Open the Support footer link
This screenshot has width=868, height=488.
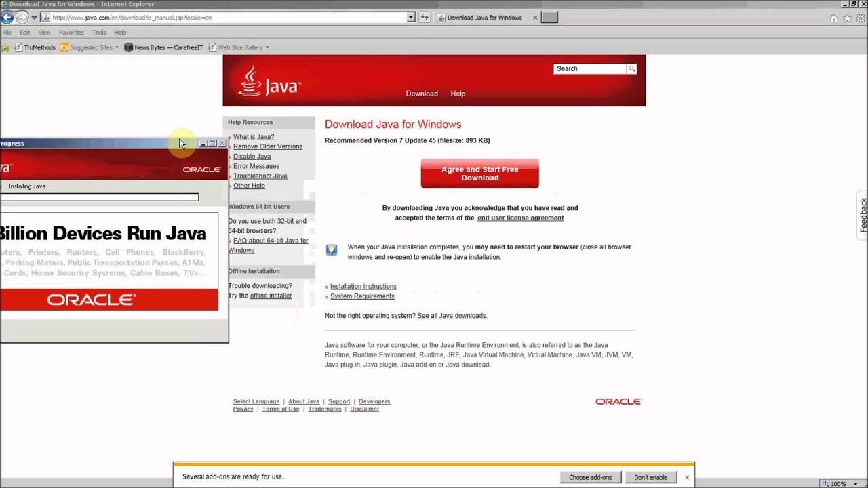click(x=339, y=401)
